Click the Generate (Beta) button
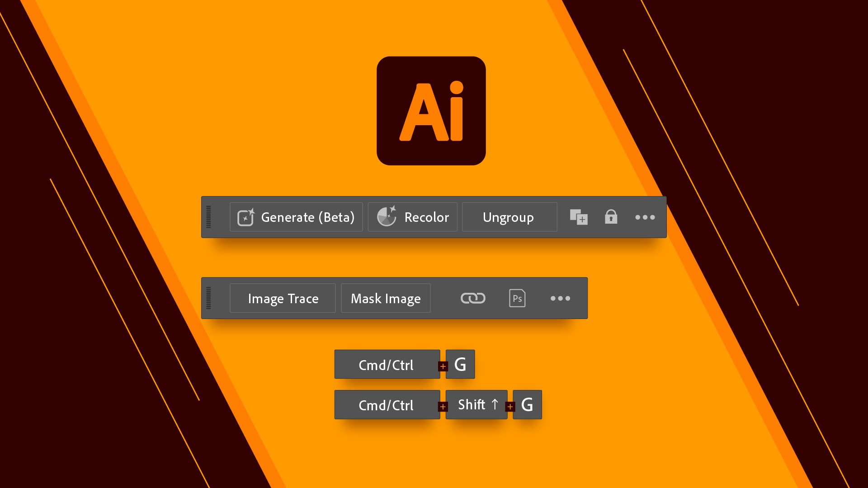Image resolution: width=868 pixels, height=488 pixels. pyautogui.click(x=296, y=217)
